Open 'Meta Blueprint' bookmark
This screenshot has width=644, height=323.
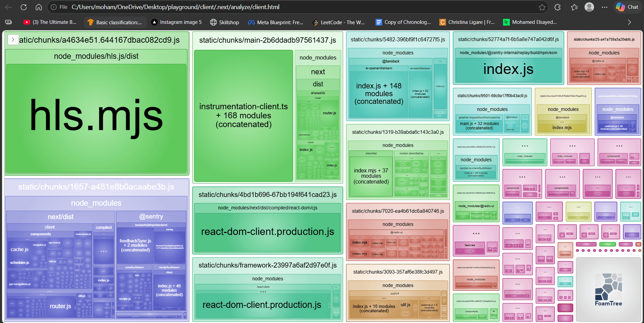click(x=276, y=22)
